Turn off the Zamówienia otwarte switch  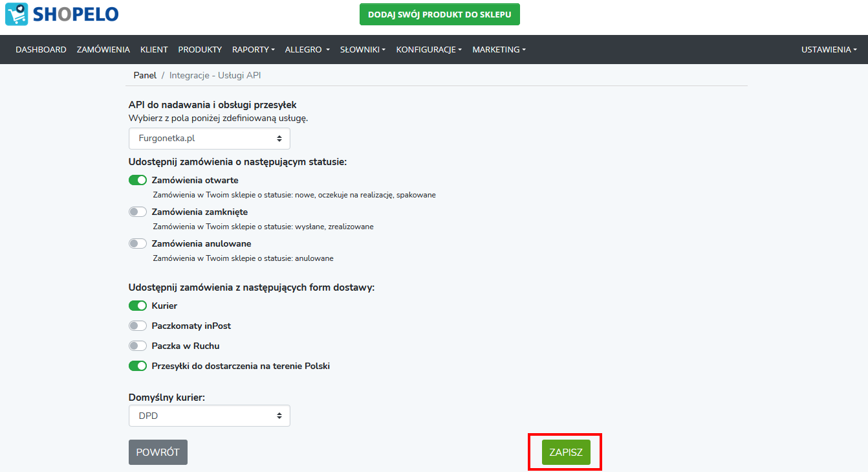coord(138,180)
